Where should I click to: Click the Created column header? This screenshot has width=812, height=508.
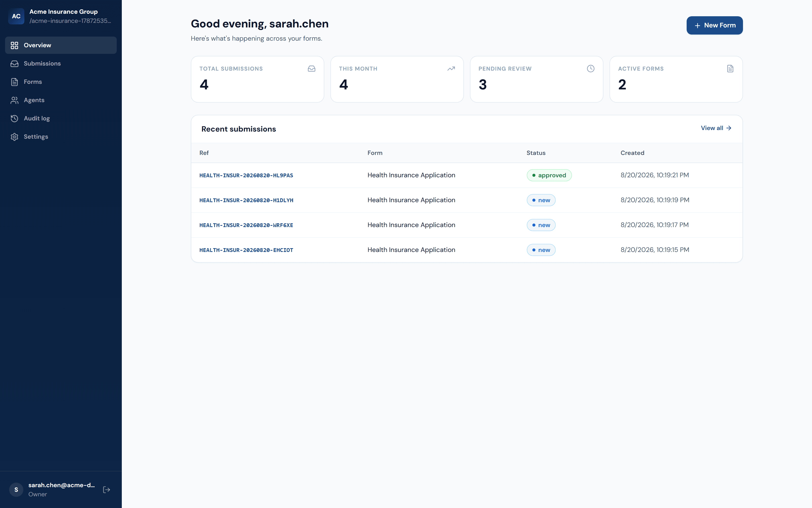[632, 153]
